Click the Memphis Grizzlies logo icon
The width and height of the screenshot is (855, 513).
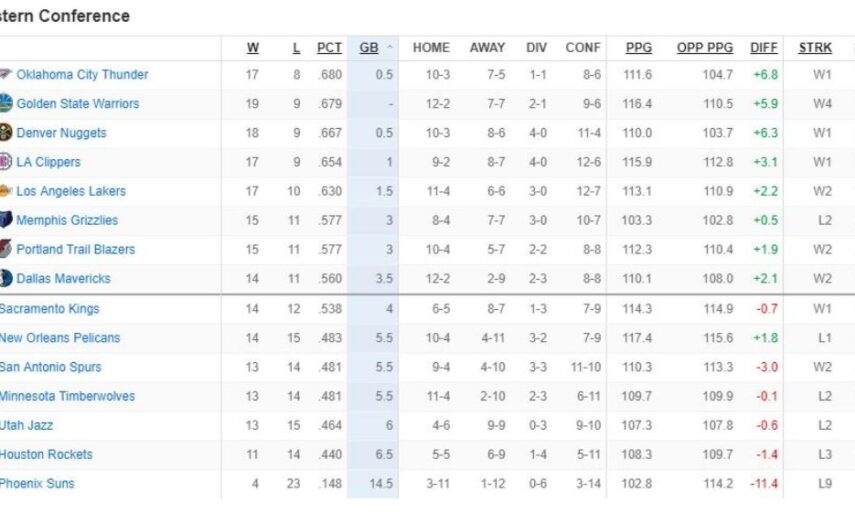point(6,220)
